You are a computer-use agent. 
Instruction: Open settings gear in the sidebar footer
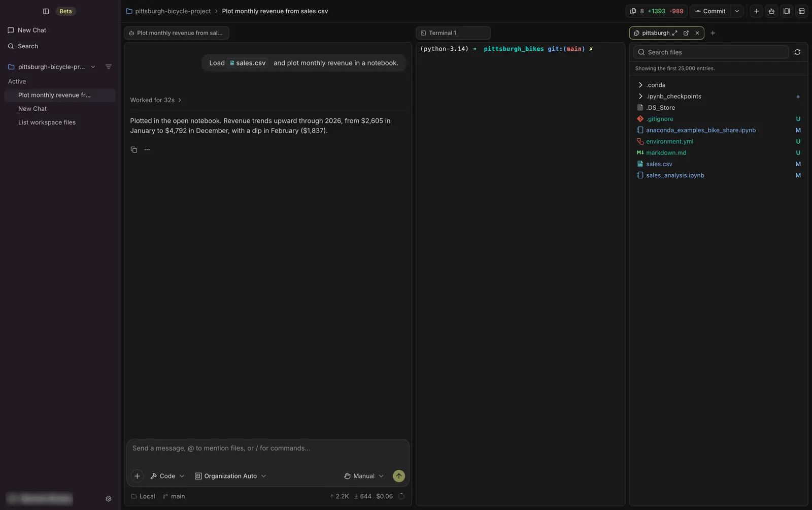click(108, 499)
